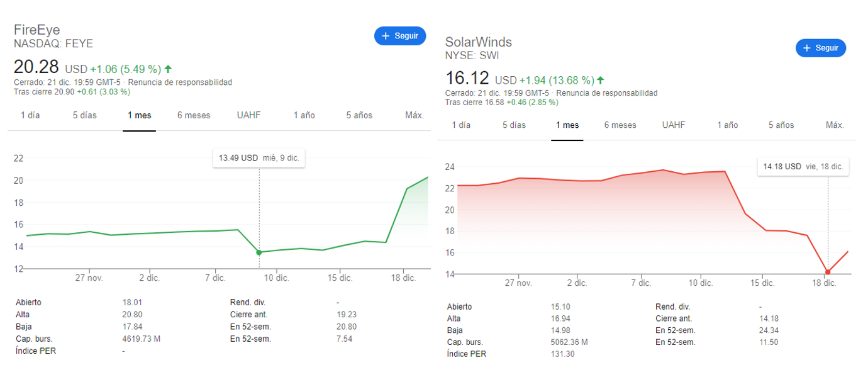This screenshot has height=372, width=868.
Task: Select the 1 mes tab for SolarWinds
Action: (x=567, y=125)
